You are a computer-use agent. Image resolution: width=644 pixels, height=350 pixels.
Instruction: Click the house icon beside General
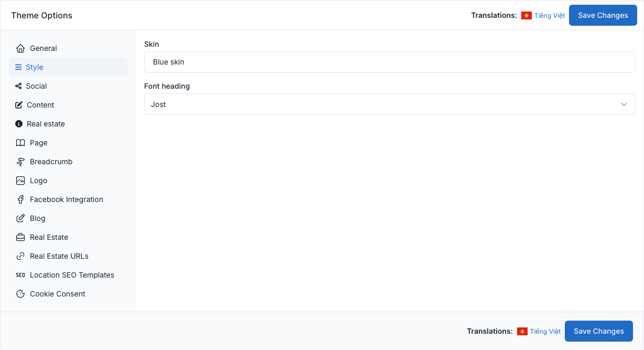click(20, 48)
